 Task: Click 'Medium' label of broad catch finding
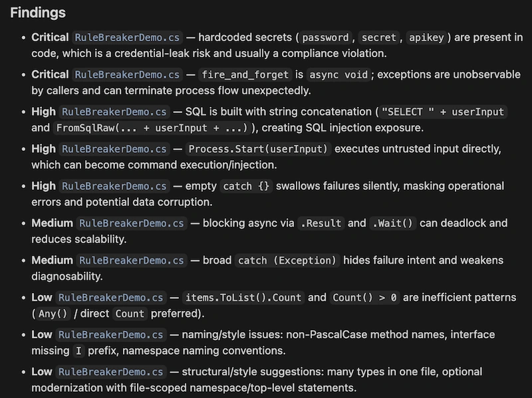tap(53, 260)
